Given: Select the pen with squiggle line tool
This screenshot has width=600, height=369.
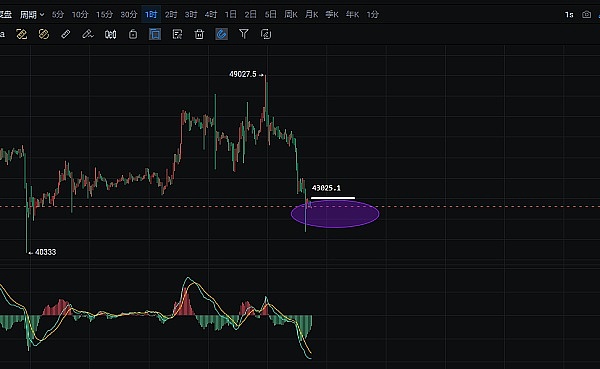Looking at the screenshot, I should tap(88, 34).
